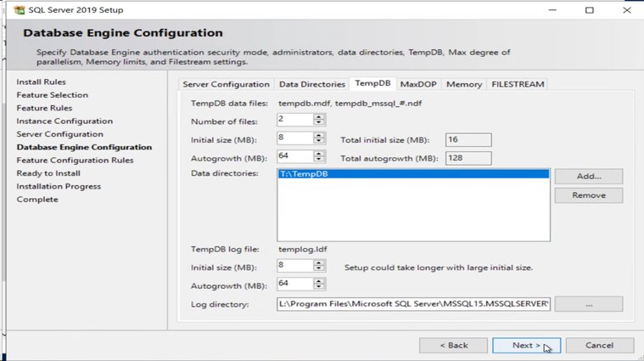Click the data files Autogrowth field
644x361 pixels.
coord(295,156)
